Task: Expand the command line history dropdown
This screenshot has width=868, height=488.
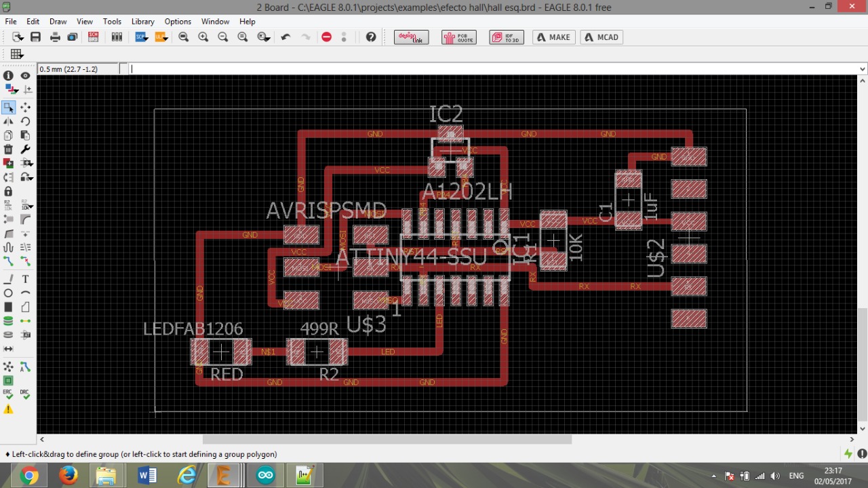Action: pyautogui.click(x=863, y=69)
